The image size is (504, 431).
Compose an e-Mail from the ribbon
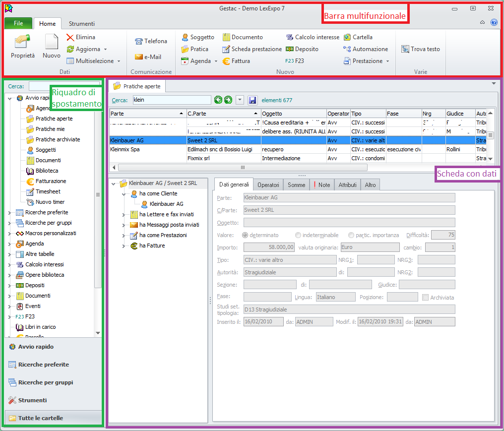point(148,57)
